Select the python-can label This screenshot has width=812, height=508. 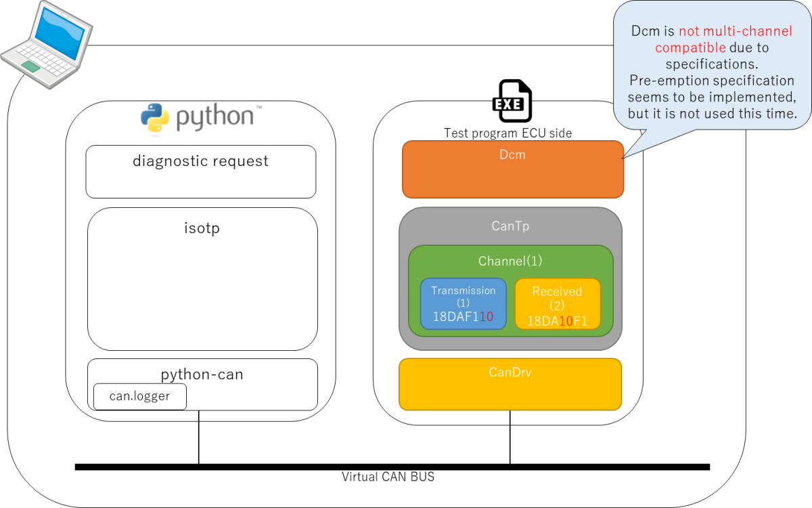(x=202, y=374)
